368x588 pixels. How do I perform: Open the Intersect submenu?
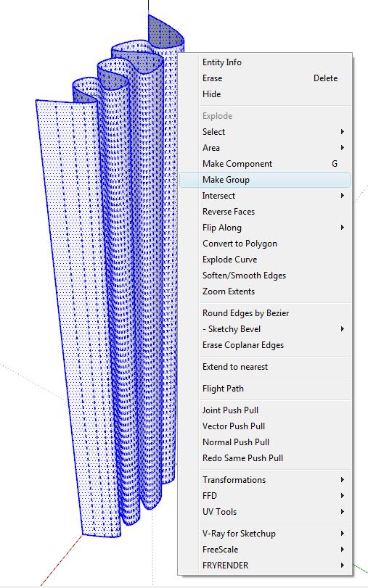[265, 196]
